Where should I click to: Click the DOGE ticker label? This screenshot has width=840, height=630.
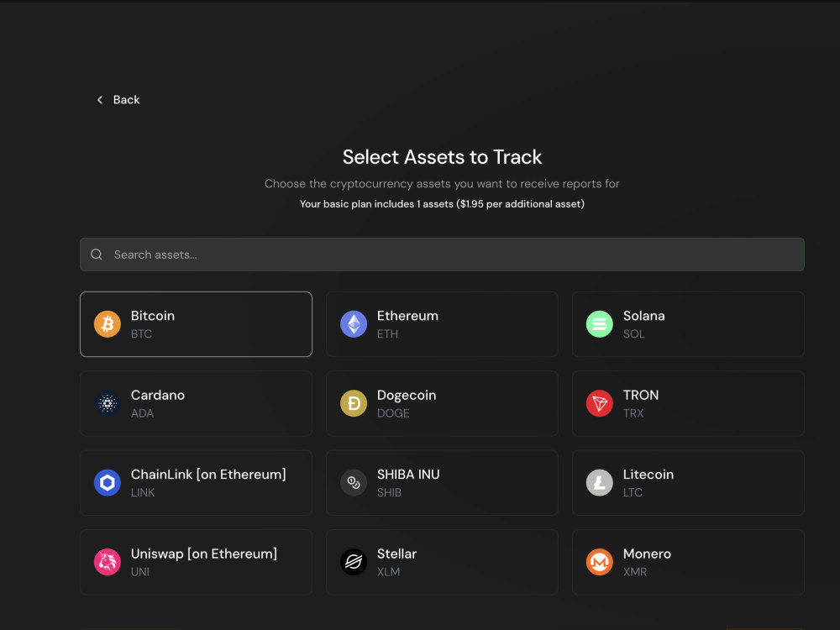393,413
